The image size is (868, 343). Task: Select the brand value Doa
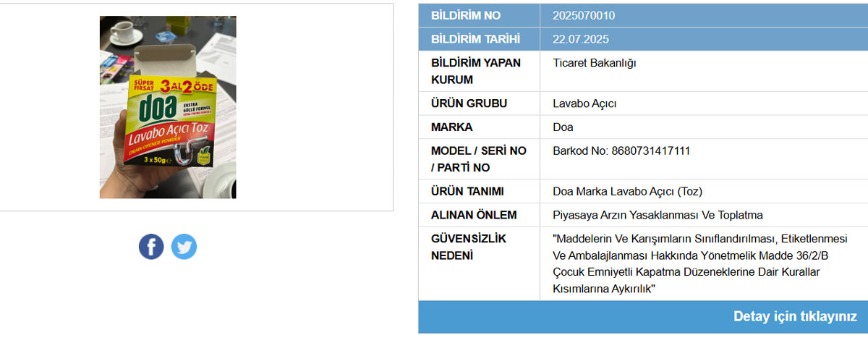pyautogui.click(x=563, y=127)
